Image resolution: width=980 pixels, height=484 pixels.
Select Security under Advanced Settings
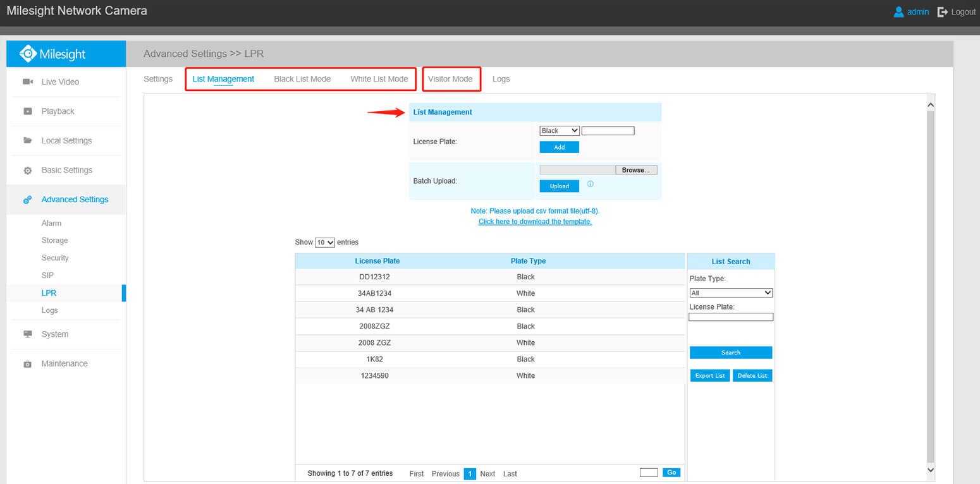coord(55,258)
